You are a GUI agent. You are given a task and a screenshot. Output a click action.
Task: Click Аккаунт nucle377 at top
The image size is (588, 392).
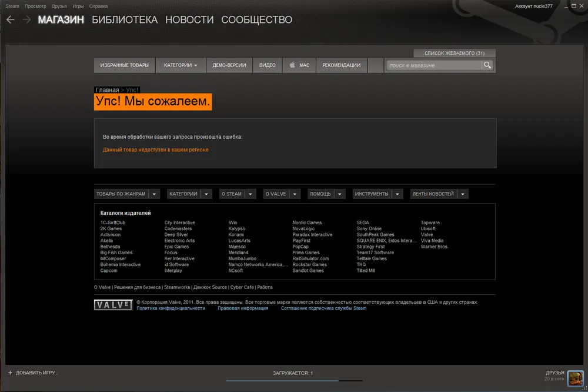(x=534, y=6)
